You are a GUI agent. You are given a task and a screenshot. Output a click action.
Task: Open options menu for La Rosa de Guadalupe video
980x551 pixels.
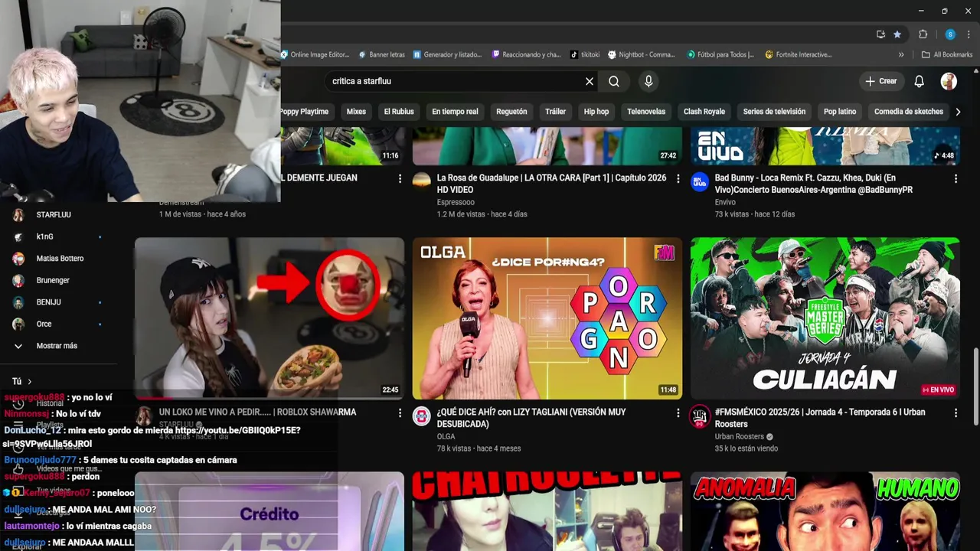[678, 178]
